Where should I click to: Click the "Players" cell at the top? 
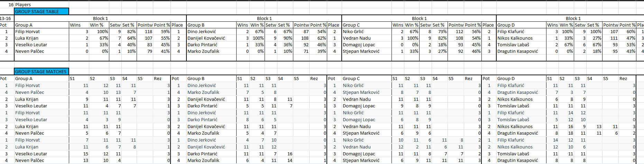[x=23, y=4]
